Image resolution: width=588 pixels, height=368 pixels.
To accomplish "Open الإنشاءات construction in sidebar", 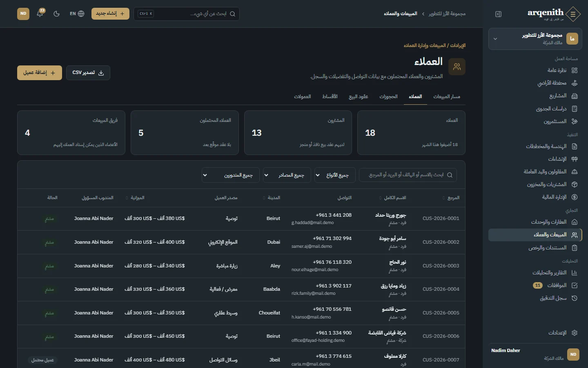I will pyautogui.click(x=535, y=159).
